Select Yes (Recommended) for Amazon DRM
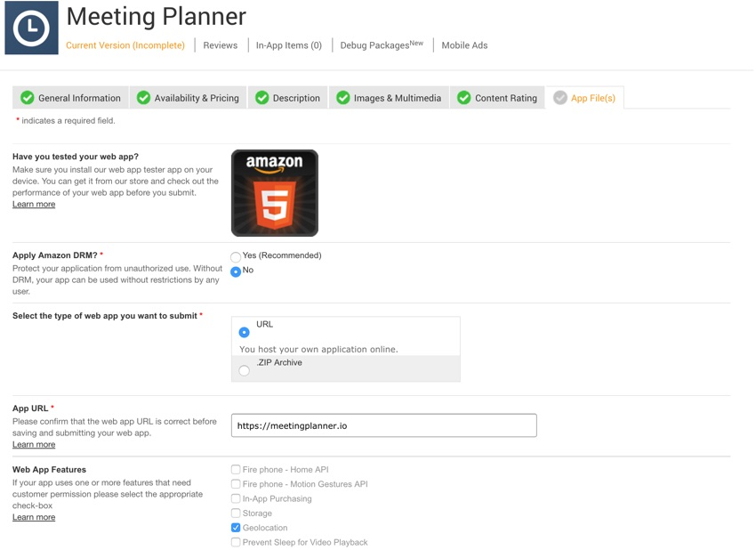 point(236,256)
